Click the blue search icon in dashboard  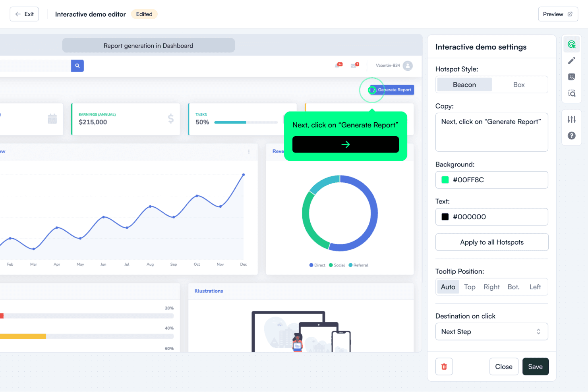pos(77,66)
